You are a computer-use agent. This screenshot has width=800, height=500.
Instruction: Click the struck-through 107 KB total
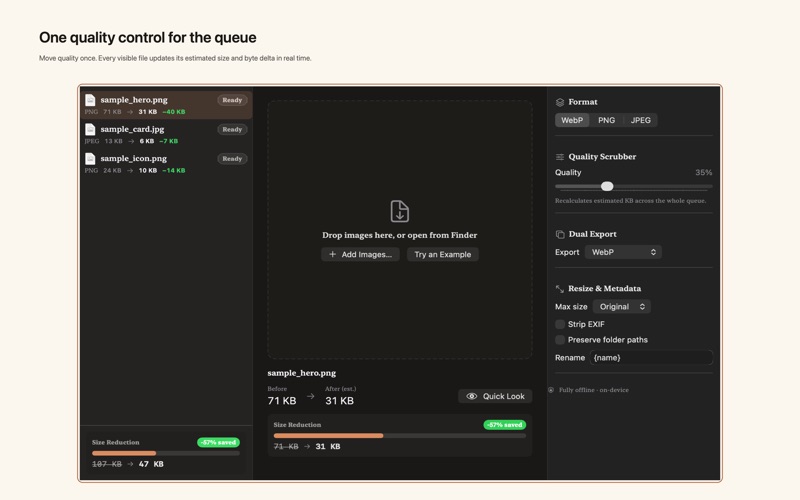[x=107, y=464]
